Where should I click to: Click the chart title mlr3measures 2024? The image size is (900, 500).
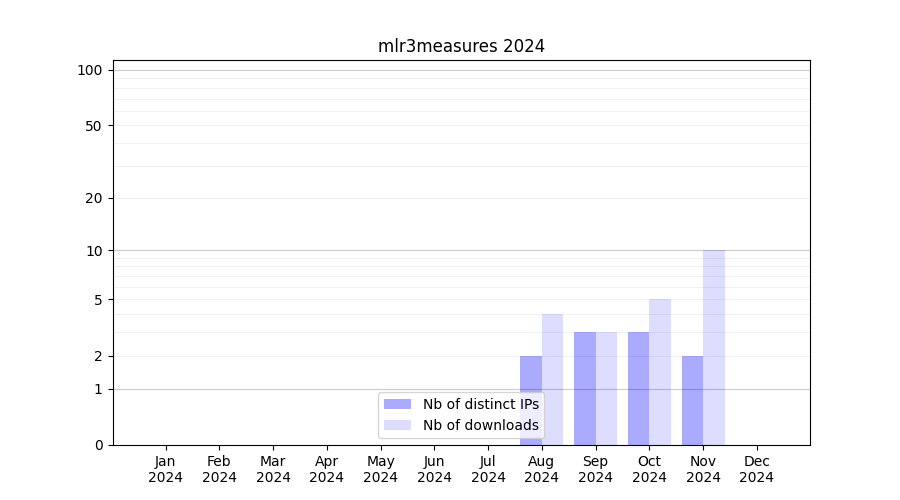461,46
